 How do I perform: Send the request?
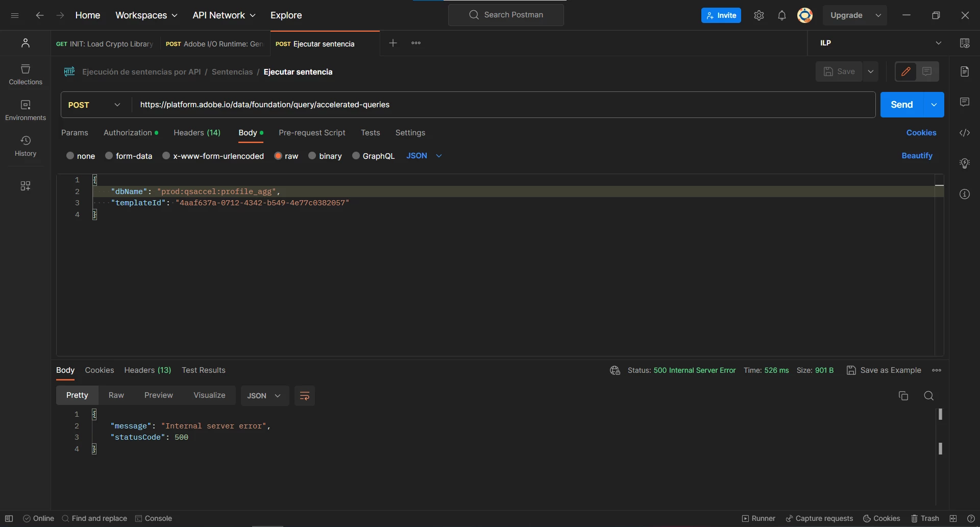[x=902, y=105]
